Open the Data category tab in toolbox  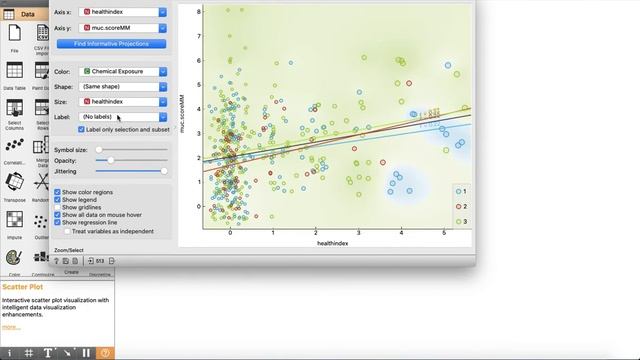(x=24, y=14)
